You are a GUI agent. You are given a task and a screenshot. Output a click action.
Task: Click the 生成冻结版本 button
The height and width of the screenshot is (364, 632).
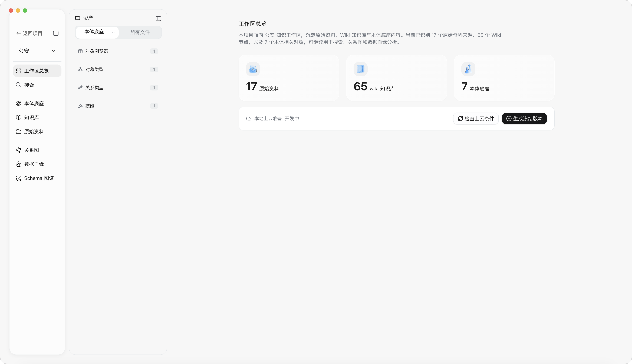[524, 119]
